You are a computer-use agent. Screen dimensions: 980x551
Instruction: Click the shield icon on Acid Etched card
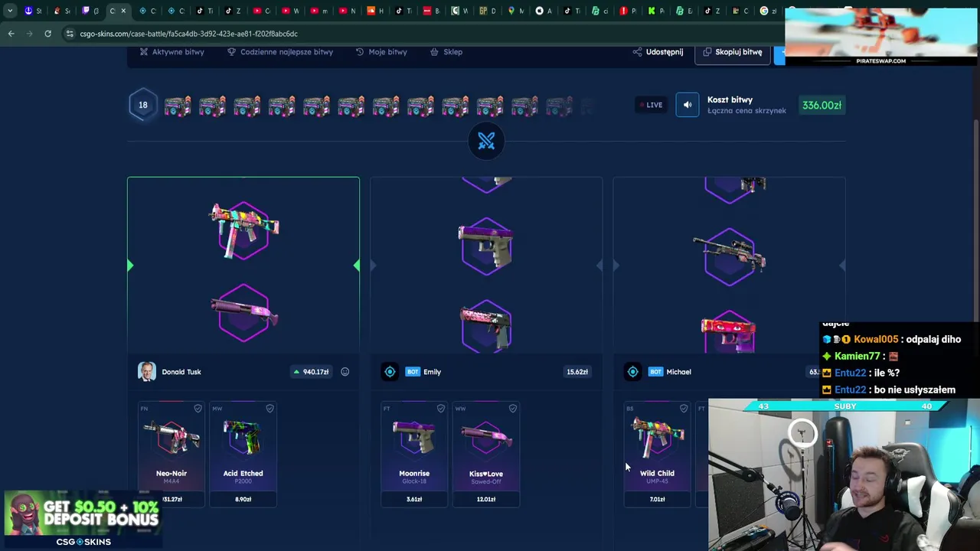click(x=269, y=409)
